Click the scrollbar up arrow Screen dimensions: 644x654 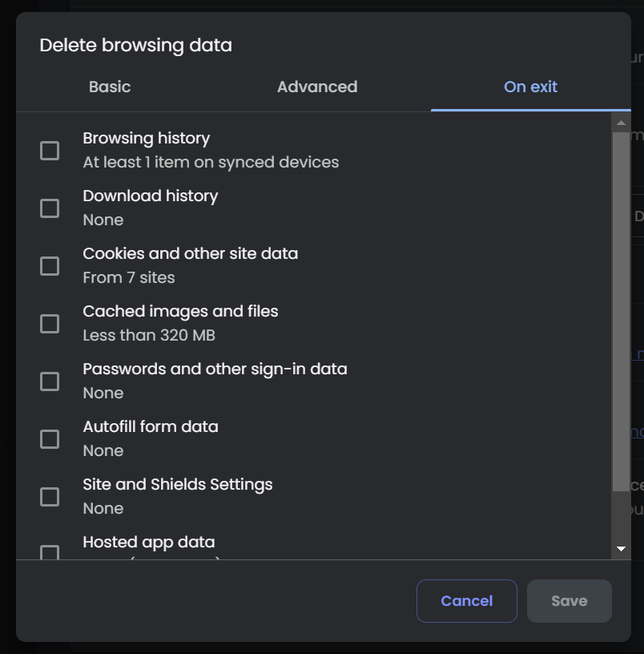pos(621,123)
